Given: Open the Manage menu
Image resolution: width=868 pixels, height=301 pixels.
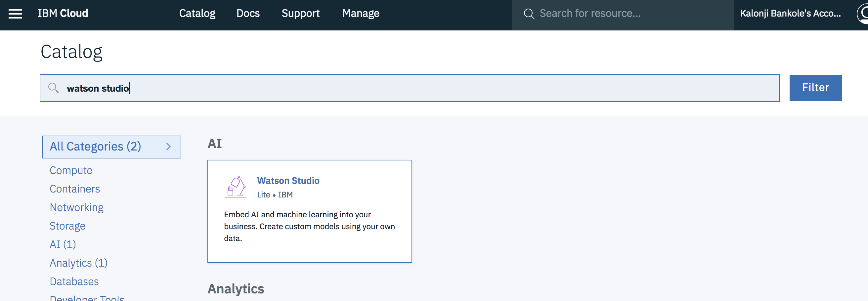Looking at the screenshot, I should [361, 14].
